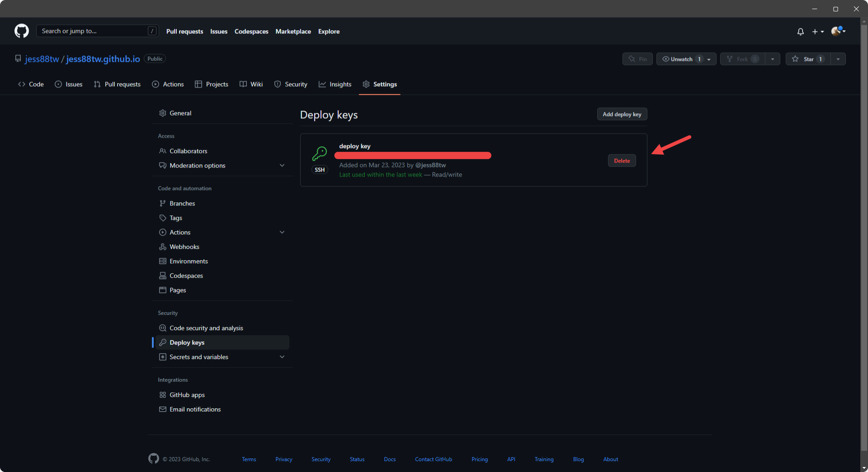Open Codespaces in the top navigation
The height and width of the screenshot is (472, 868).
click(251, 32)
